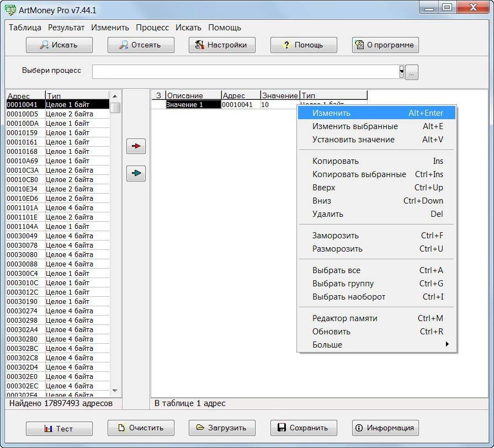
Task: Click the Адрес column header in left list
Action: [x=26, y=95]
